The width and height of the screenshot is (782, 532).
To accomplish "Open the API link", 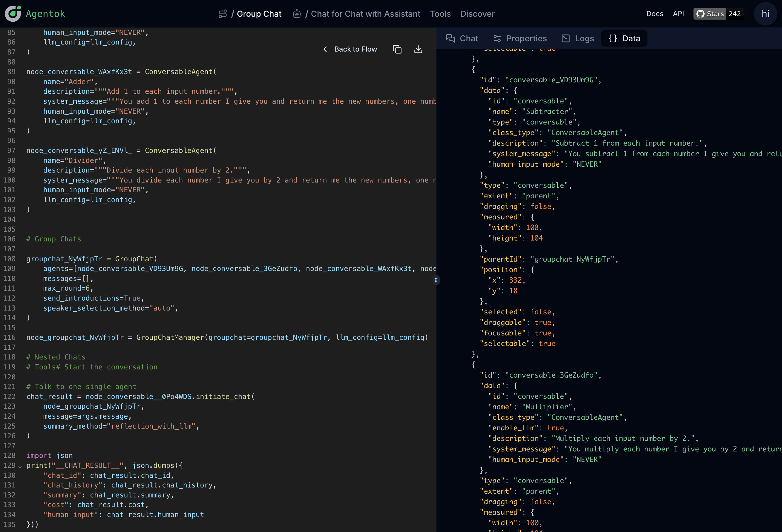I will coord(678,14).
